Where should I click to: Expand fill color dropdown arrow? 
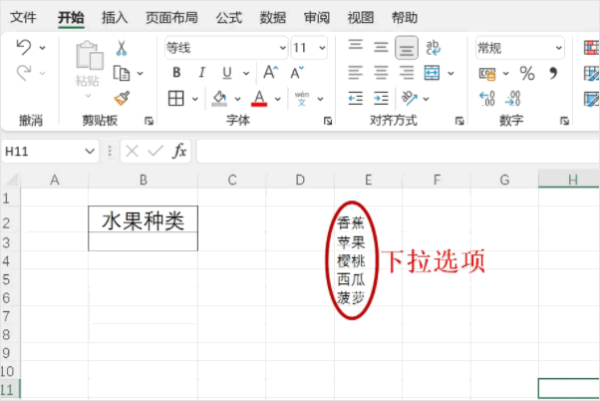pyautogui.click(x=238, y=99)
